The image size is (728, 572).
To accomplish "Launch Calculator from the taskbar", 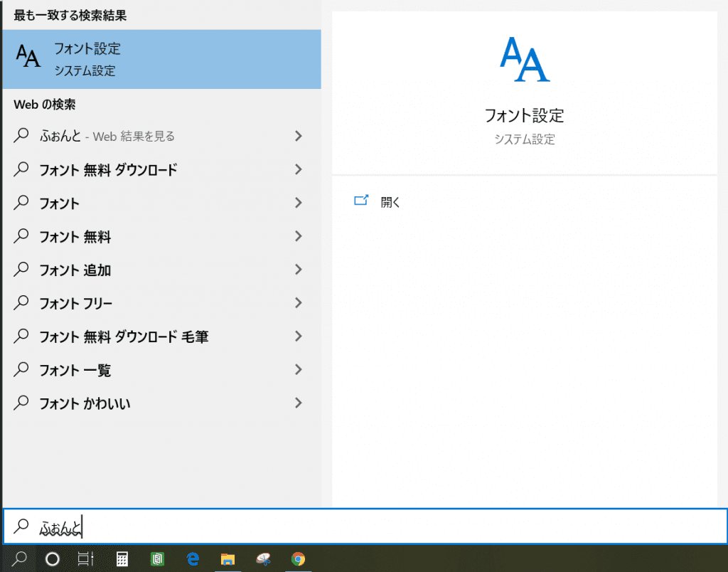I will coord(122,559).
